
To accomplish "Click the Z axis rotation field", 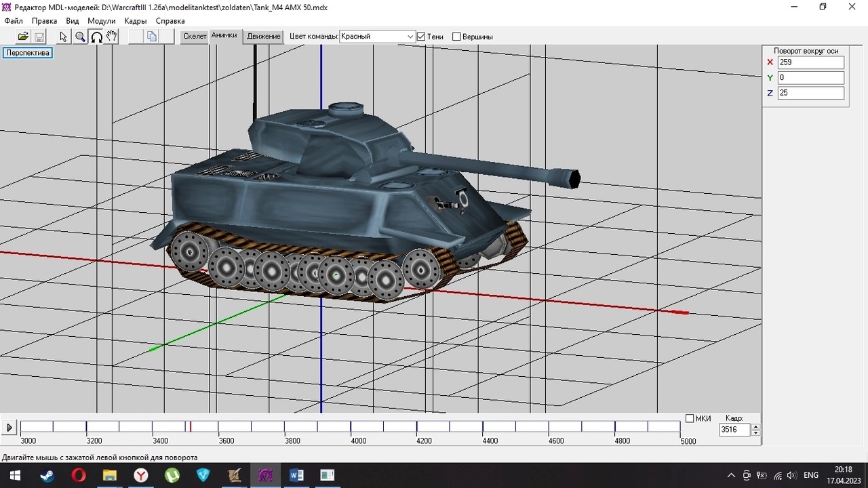I will coord(811,94).
